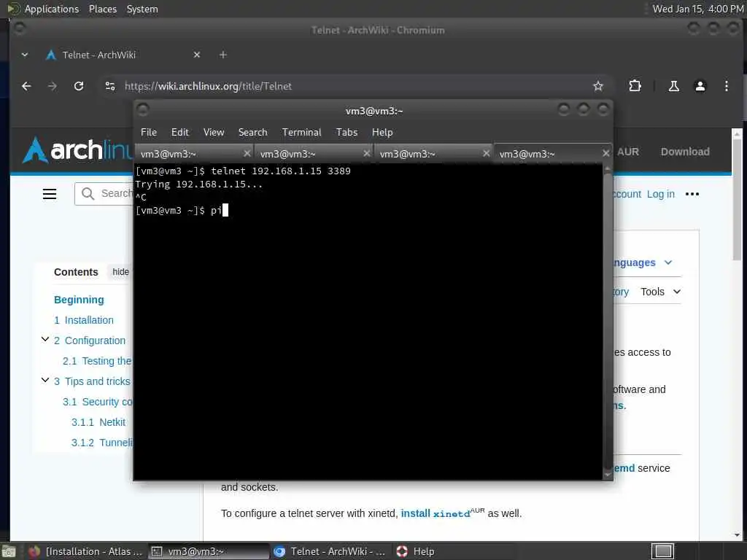Image resolution: width=747 pixels, height=560 pixels.
Task: Open Chromium tab search dropdown
Action: point(24,55)
